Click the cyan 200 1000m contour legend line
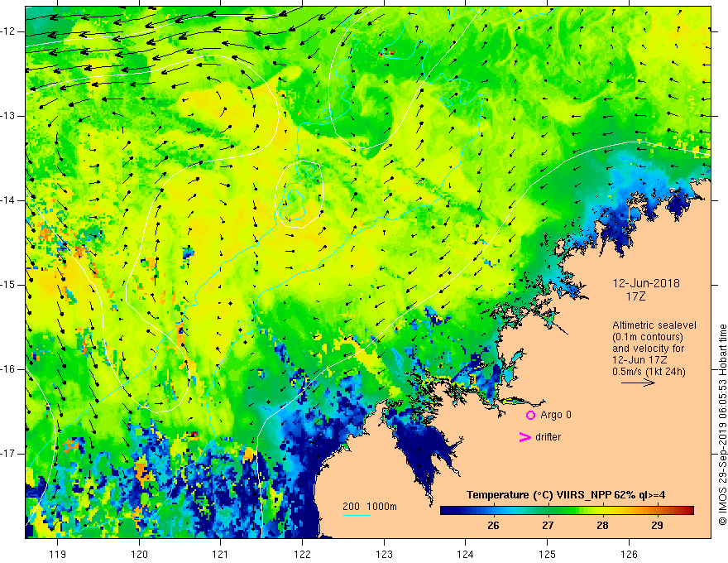The height and width of the screenshot is (563, 728). [356, 515]
